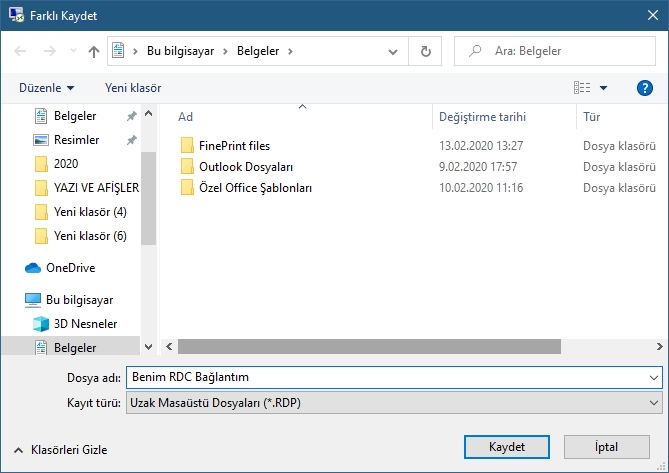Click the Özel Office Şablonları folder icon
The width and height of the screenshot is (669, 473).
point(187,187)
